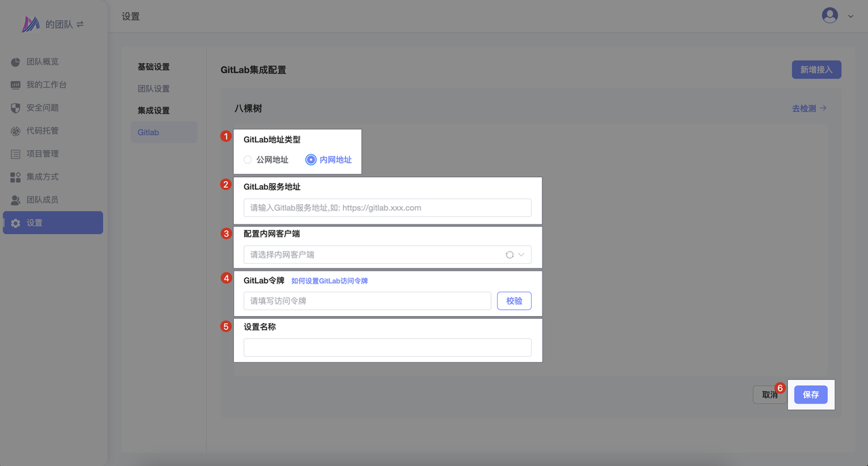
Task: Open 团队设置 in settings sidebar
Action: (x=154, y=89)
